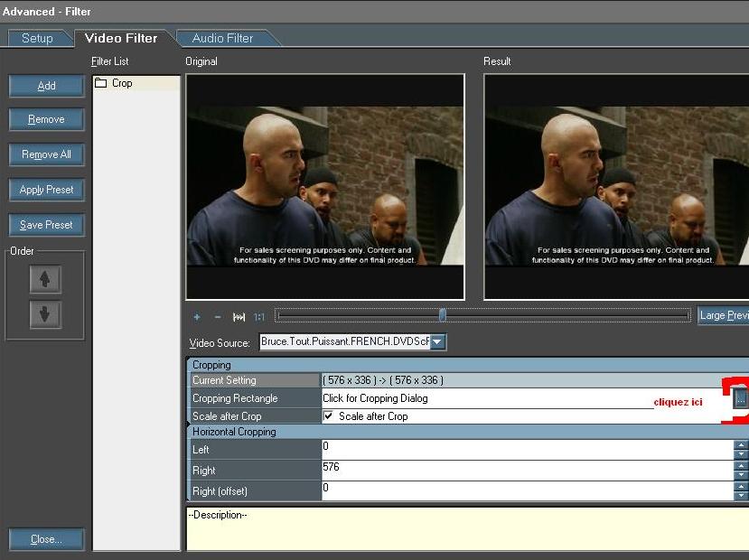
Task: Decrease the Left cropping value
Action: (x=741, y=454)
